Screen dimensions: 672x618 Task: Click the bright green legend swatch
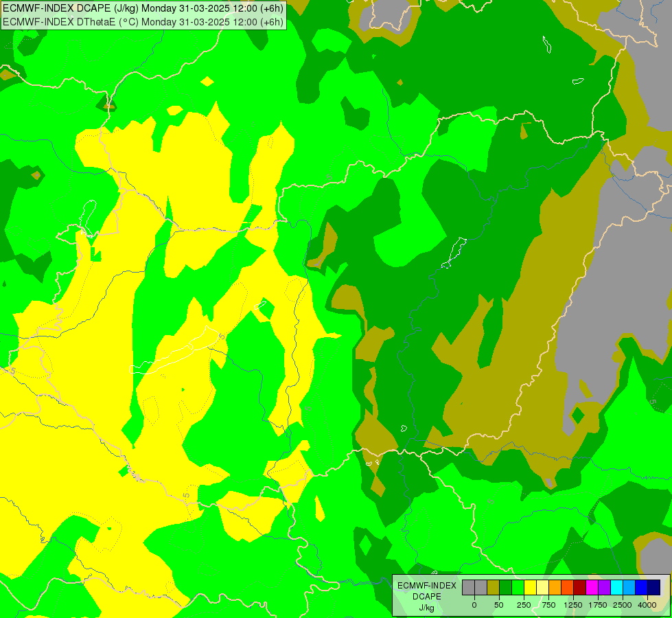(x=518, y=587)
